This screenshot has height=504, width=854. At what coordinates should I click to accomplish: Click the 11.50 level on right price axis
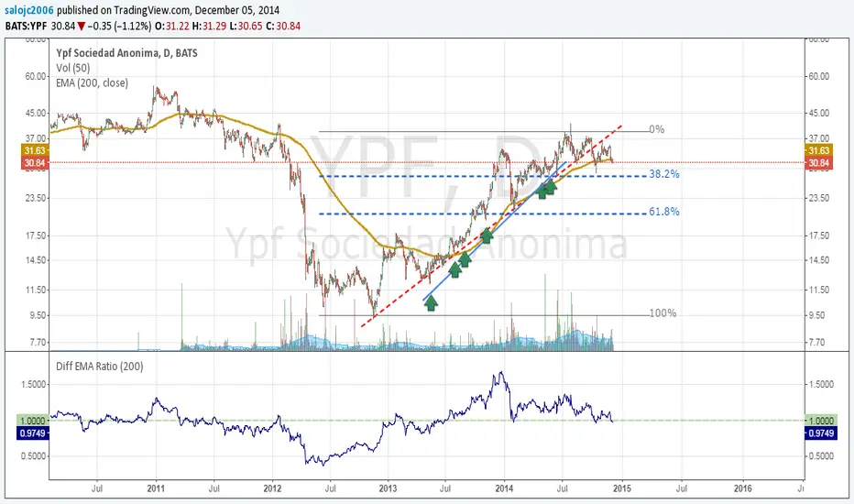[x=818, y=290]
